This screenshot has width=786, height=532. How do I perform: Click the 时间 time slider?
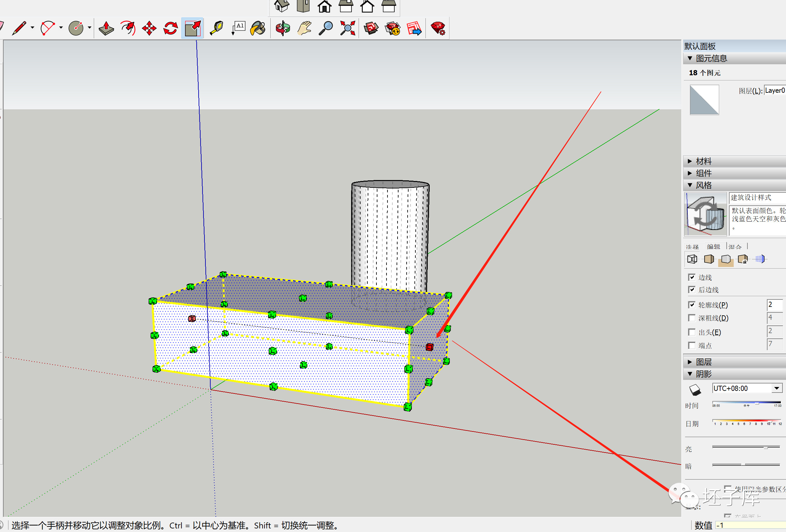pos(747,403)
